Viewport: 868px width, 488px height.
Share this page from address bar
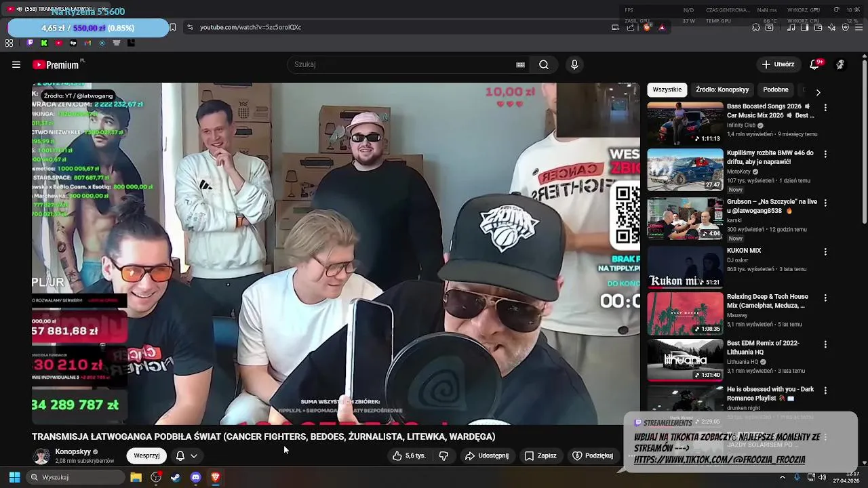coord(630,27)
